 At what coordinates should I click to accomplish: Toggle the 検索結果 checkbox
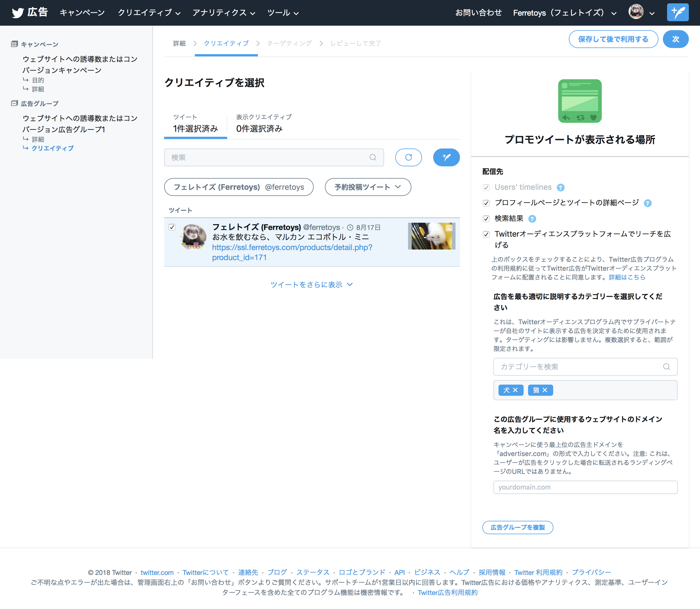(x=486, y=219)
